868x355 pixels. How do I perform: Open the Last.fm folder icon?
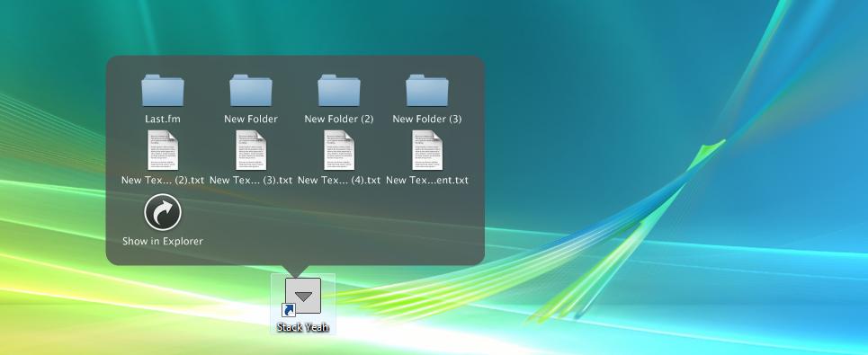(163, 91)
